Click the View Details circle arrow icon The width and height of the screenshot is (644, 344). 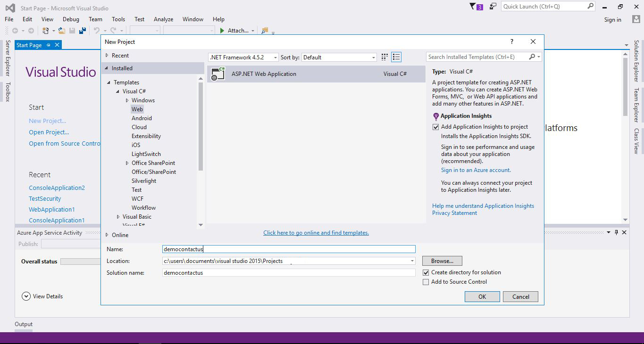26,296
